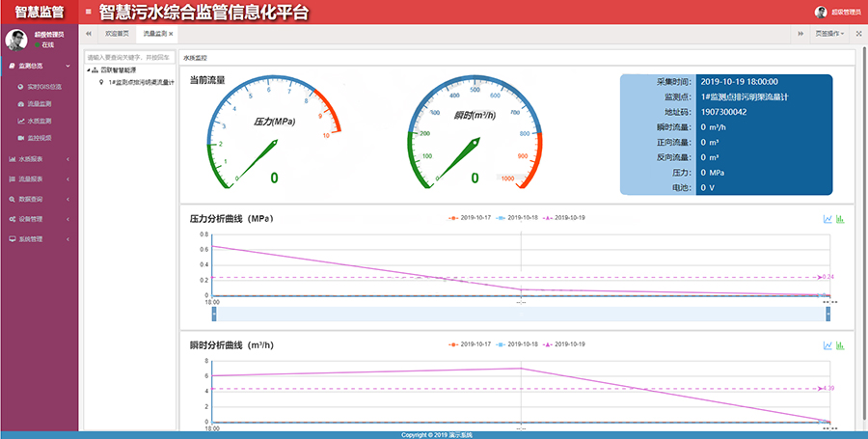Click the user avatar in the top-right header
868x439 pixels.
(x=821, y=13)
